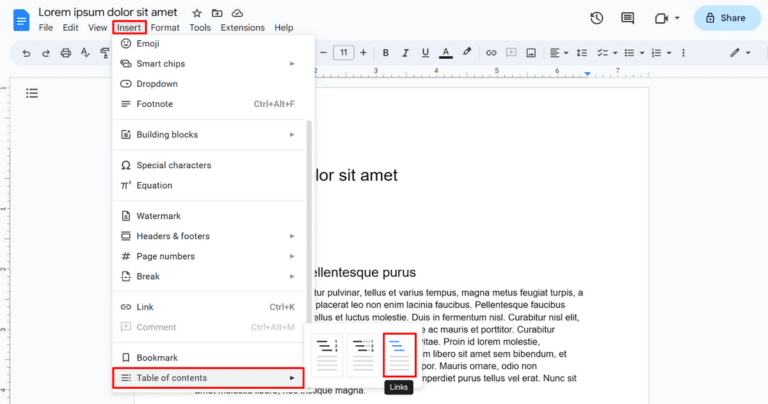The width and height of the screenshot is (768, 404).
Task: Select Bookmark menu entry
Action: [x=209, y=357]
